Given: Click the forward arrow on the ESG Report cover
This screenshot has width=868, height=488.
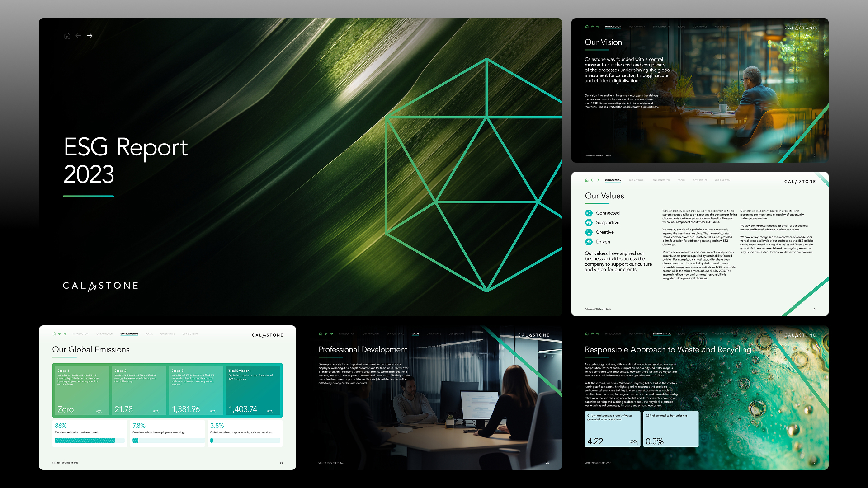Looking at the screenshot, I should click(90, 36).
